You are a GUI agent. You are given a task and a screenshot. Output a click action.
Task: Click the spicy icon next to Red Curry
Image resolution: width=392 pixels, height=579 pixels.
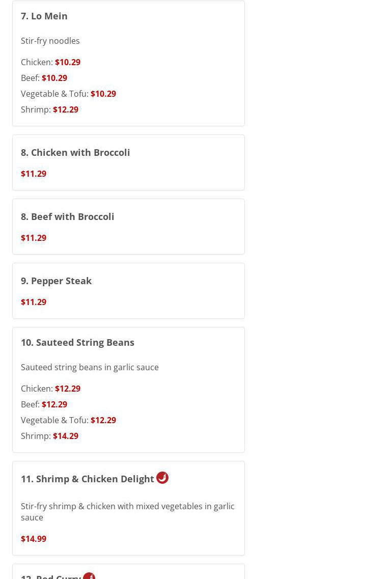click(x=89, y=576)
